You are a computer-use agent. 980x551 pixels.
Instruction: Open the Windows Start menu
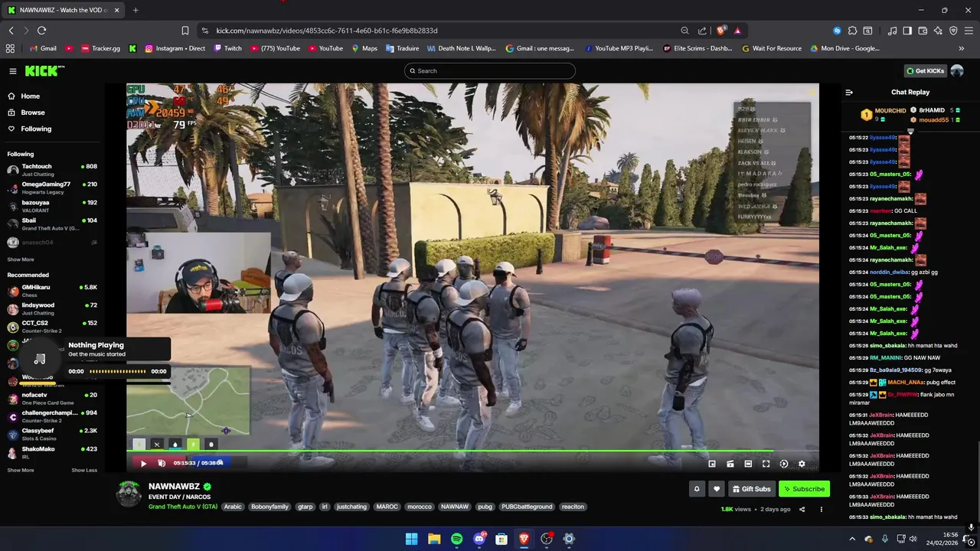(411, 539)
